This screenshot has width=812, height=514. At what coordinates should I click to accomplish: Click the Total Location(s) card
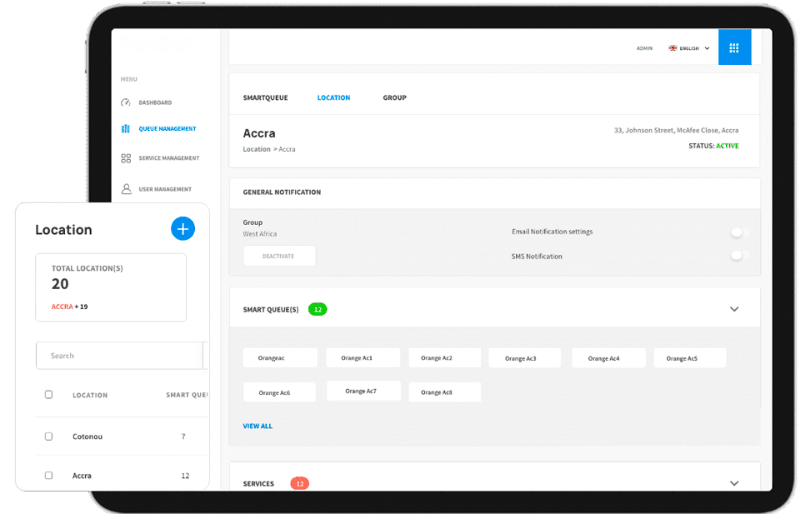click(x=111, y=287)
